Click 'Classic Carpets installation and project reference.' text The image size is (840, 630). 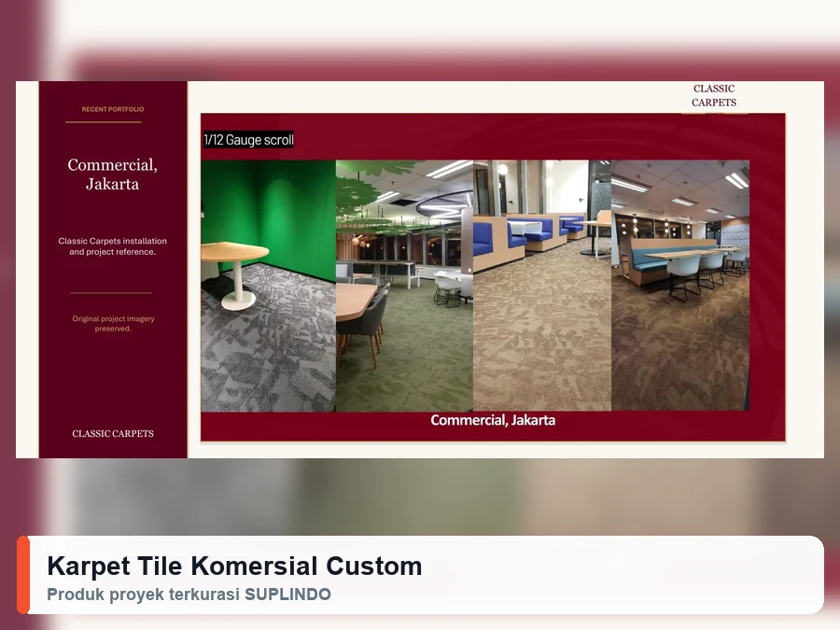click(x=113, y=246)
